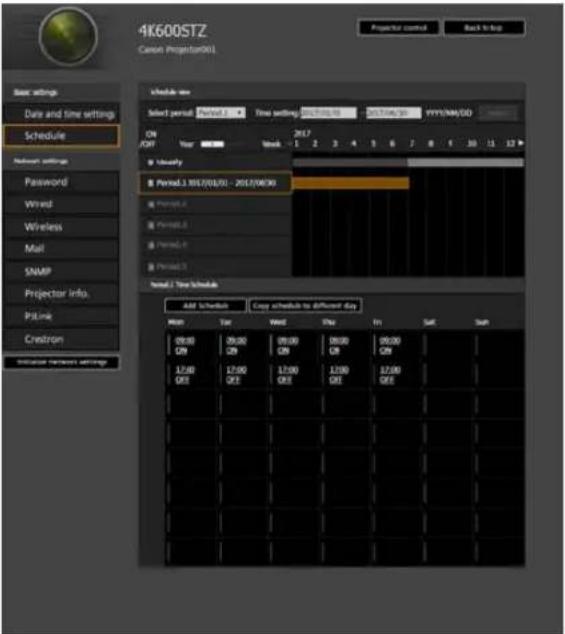Open the PJLink settings page
Viewport: 565px width, 634px height.
(61, 316)
